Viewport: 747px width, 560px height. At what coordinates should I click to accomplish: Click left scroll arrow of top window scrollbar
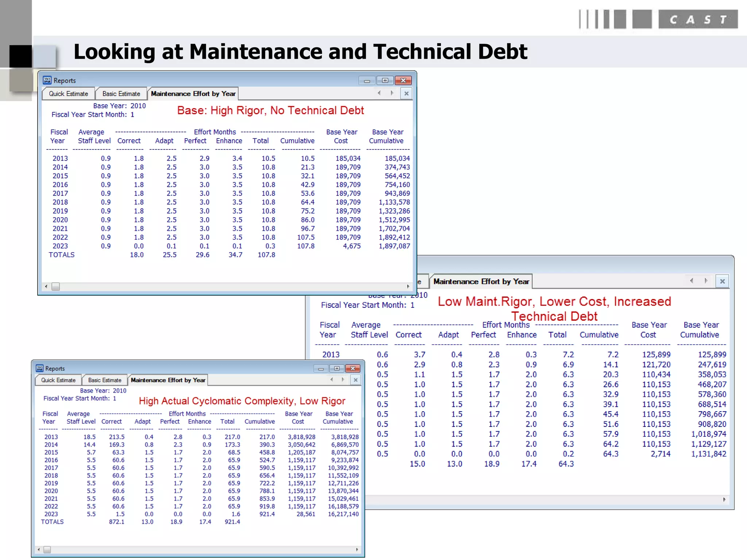pyautogui.click(x=46, y=287)
